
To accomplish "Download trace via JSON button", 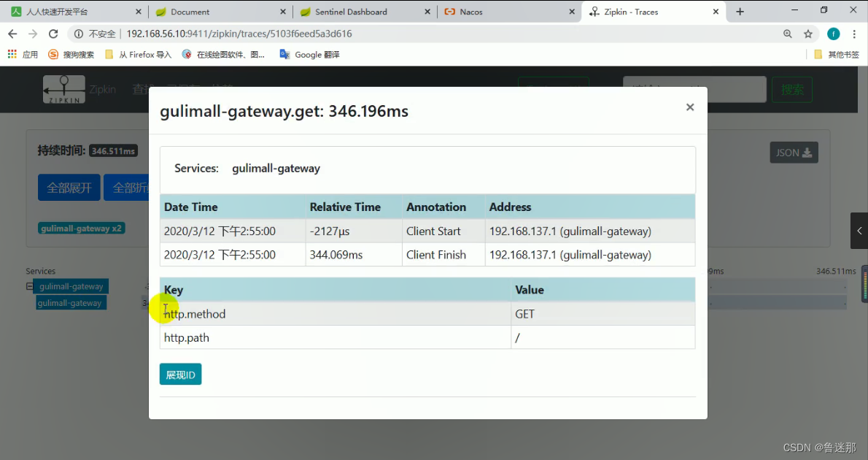I will [x=794, y=153].
